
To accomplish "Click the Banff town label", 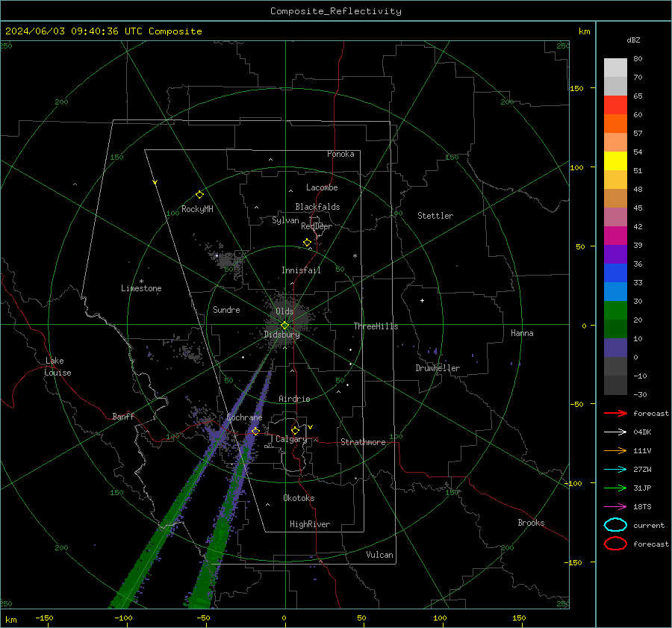I will pos(123,416).
